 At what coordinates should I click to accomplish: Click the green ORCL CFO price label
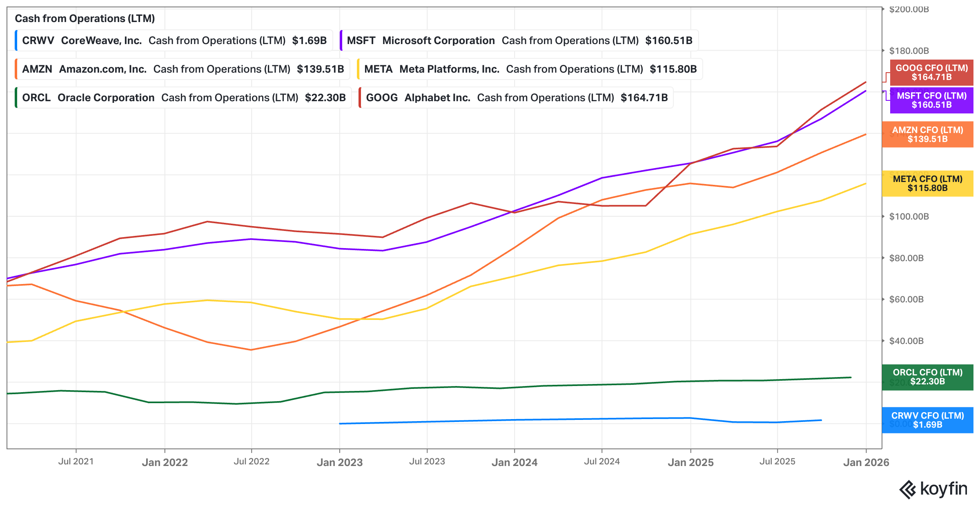point(927,377)
